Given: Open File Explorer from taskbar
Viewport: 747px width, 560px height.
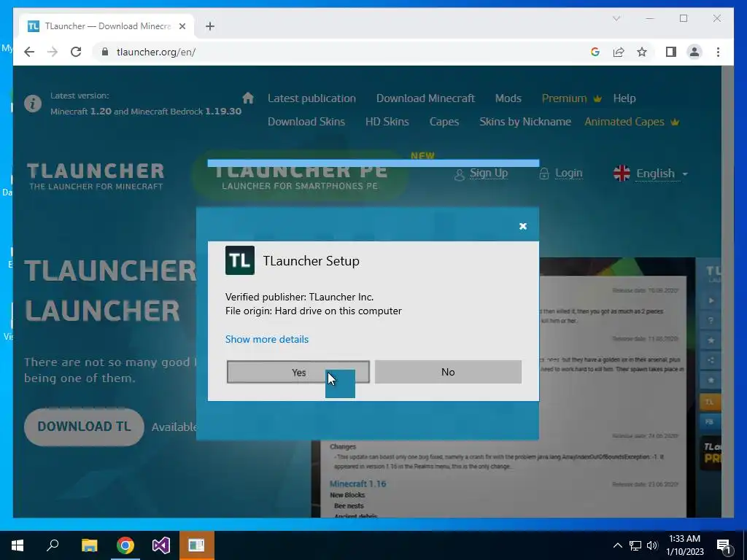Looking at the screenshot, I should [89, 545].
